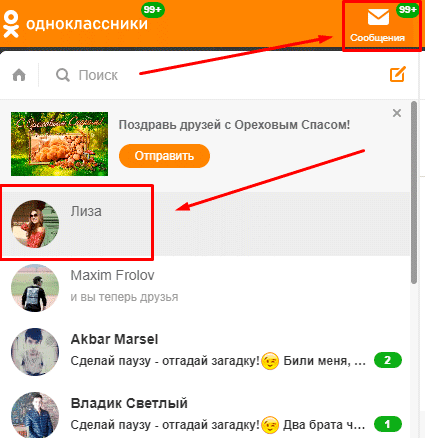Image resolution: width=425 pixels, height=438 pixels.
Task: Open the Сообщения envelope icon
Action: coord(378,17)
